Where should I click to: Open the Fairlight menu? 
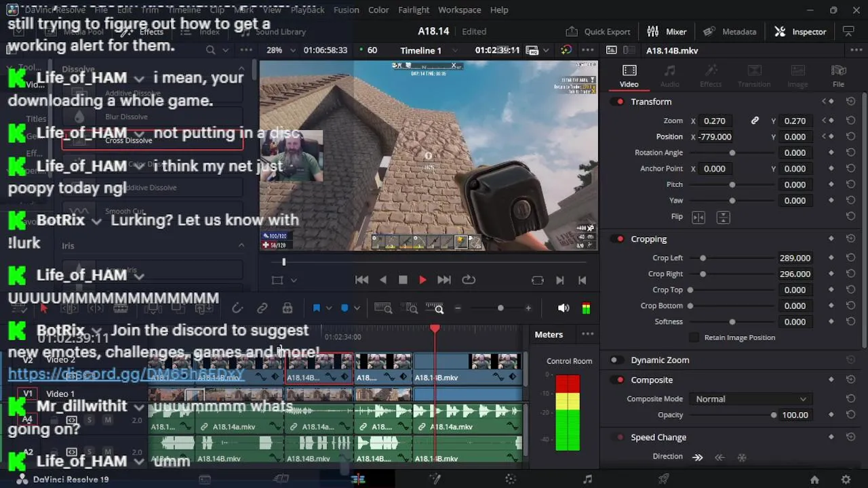(414, 9)
